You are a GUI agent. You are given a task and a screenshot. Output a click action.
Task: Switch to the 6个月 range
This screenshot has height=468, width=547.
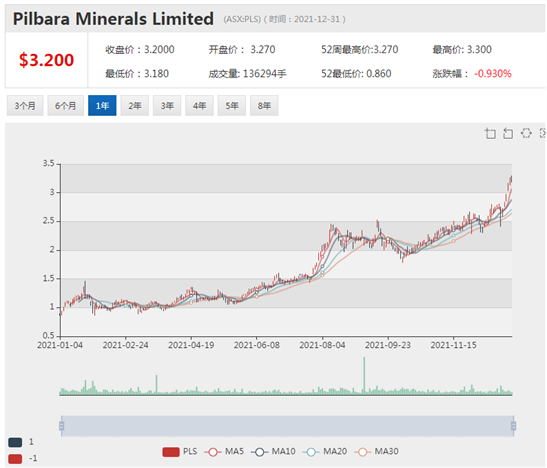[66, 105]
